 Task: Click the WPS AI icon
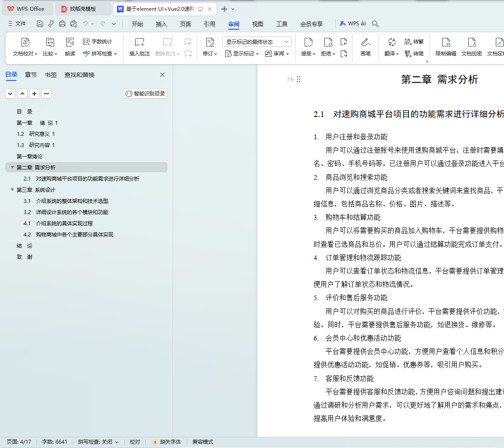coord(353,24)
